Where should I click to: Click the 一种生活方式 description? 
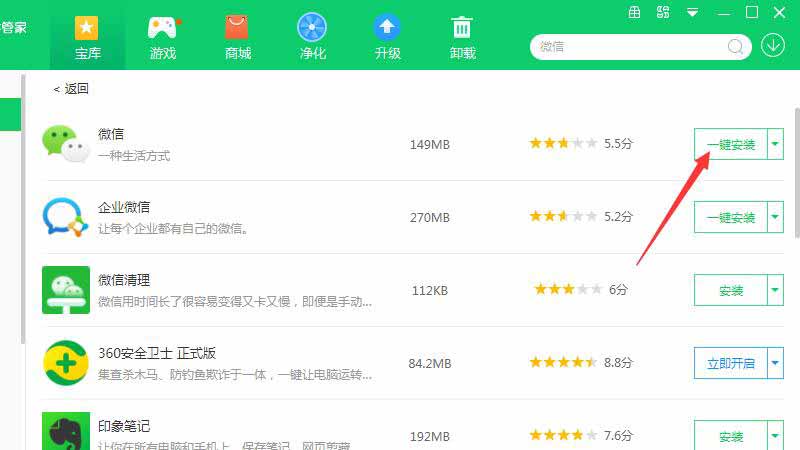coord(134,156)
